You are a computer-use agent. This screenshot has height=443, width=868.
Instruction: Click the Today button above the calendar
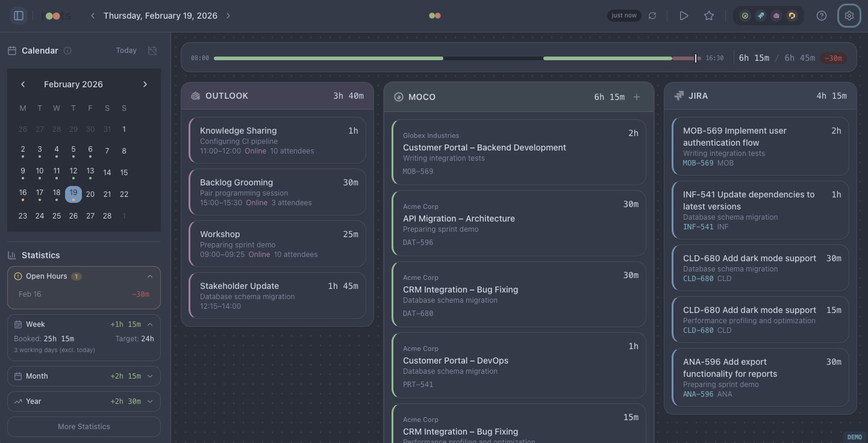[126, 51]
